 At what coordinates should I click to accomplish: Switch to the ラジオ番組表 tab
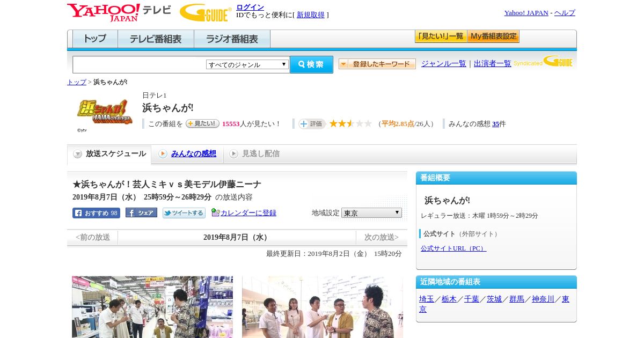click(232, 39)
